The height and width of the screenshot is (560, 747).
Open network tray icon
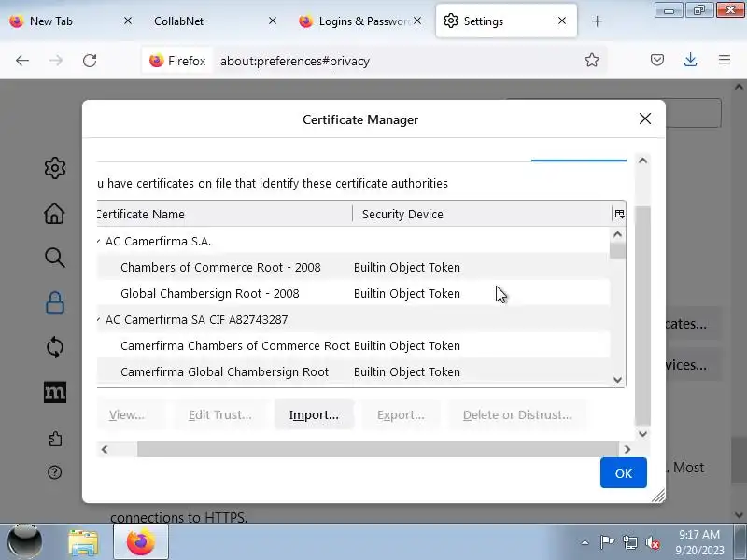(x=629, y=542)
